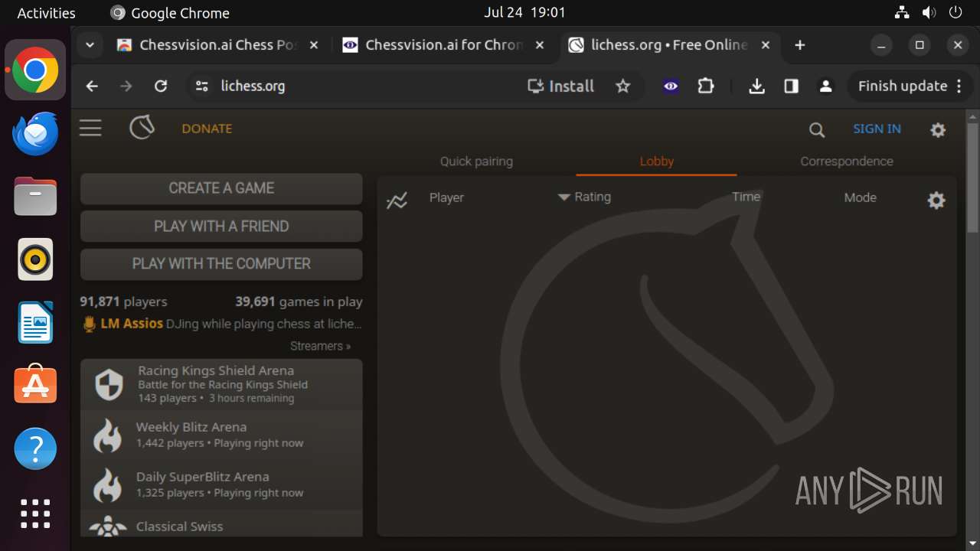This screenshot has width=980, height=551.
Task: Open the lichess search magnifier
Action: (x=817, y=130)
